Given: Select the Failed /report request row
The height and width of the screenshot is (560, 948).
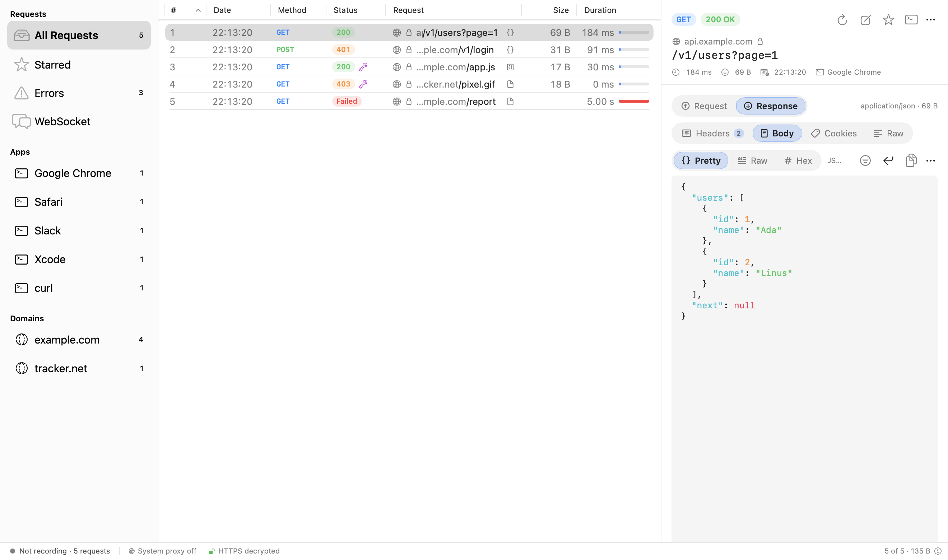Looking at the screenshot, I should click(409, 102).
